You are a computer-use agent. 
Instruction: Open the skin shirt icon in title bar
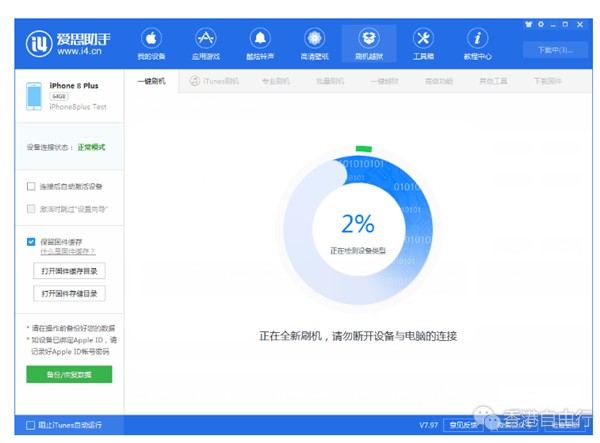click(x=528, y=24)
